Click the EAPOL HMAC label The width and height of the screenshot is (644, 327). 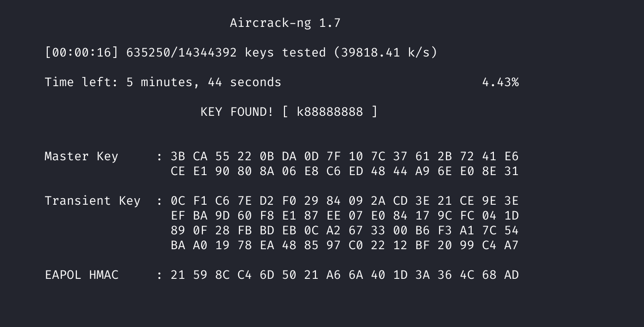pyautogui.click(x=82, y=275)
